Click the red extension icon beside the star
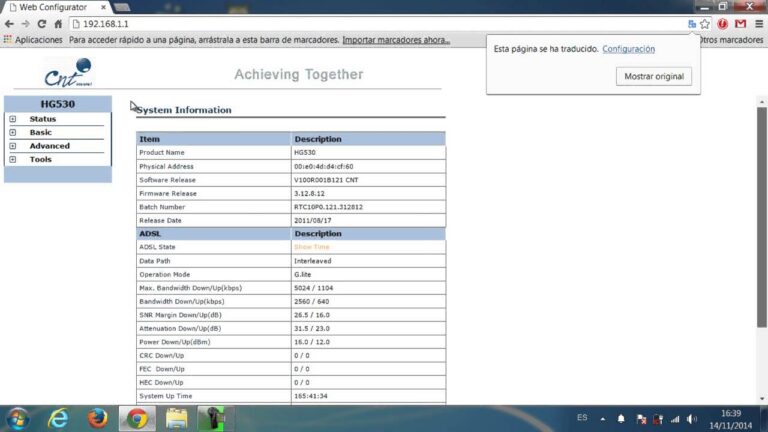Screen dimensions: 768x432 (x=723, y=23)
